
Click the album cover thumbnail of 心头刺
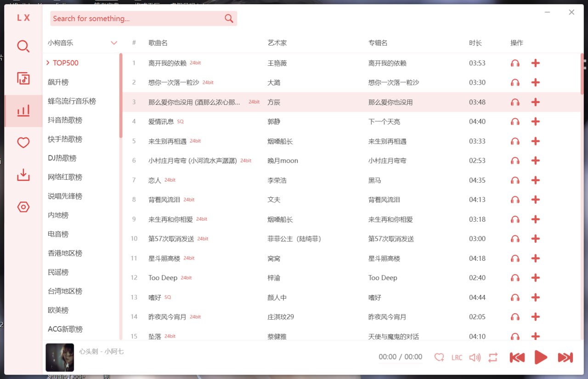60,357
